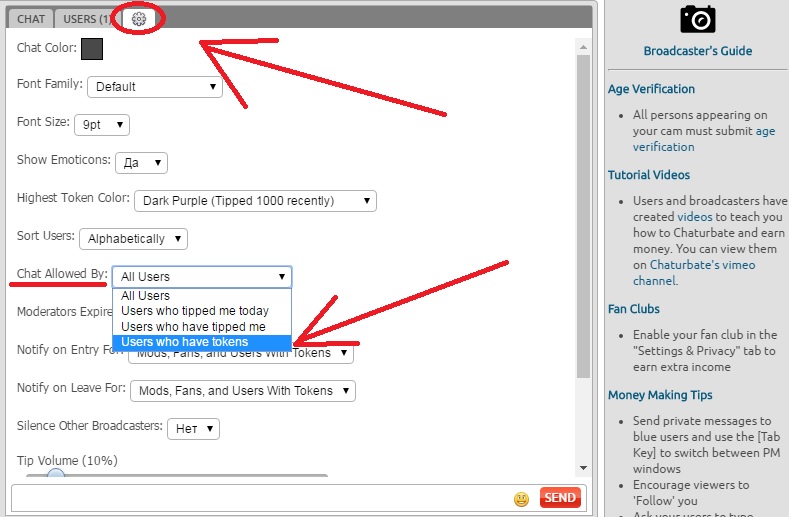The image size is (789, 517).
Task: Select 'Users who tipped me today' option
Action: 195,311
